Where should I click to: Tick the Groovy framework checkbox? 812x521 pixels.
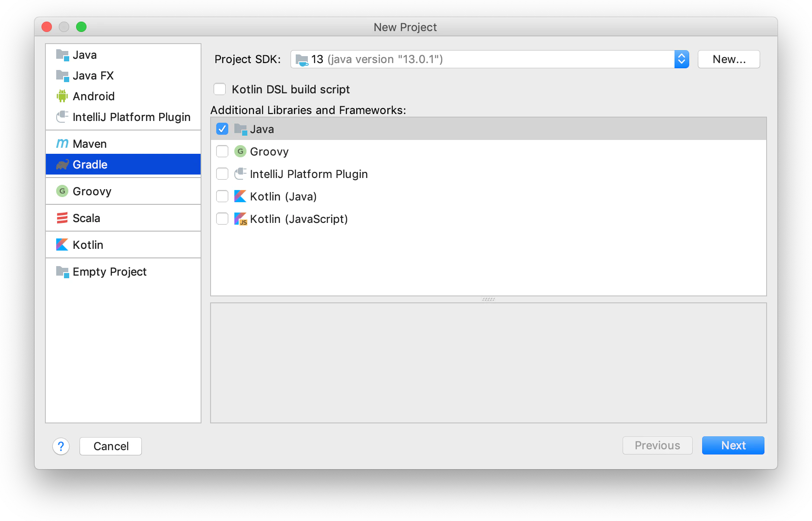point(222,151)
